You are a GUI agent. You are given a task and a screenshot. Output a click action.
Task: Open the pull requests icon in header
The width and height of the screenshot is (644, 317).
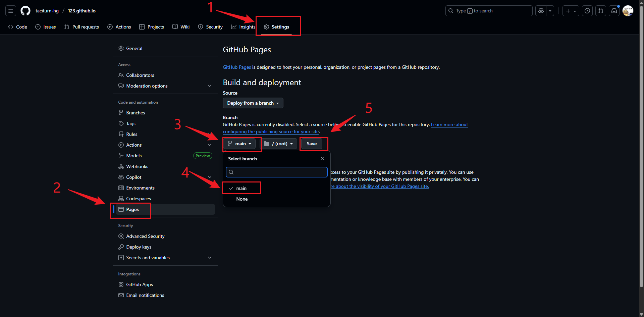click(x=601, y=11)
